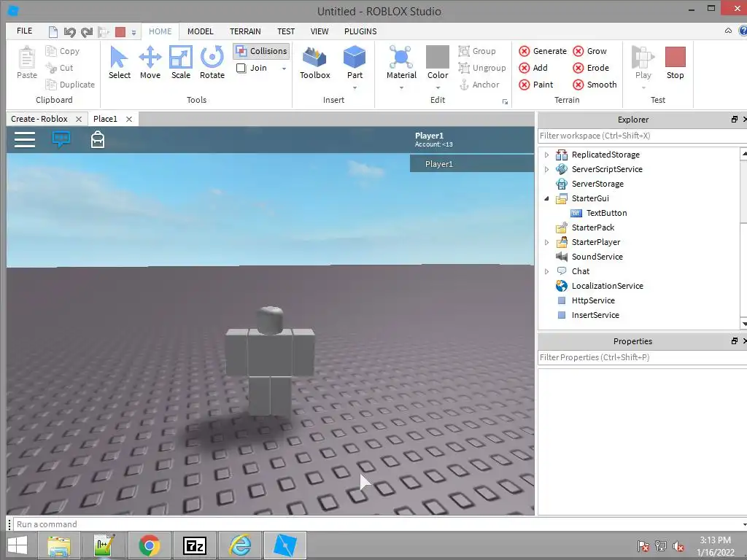
Task: Expand Chat in Explorer
Action: (546, 271)
